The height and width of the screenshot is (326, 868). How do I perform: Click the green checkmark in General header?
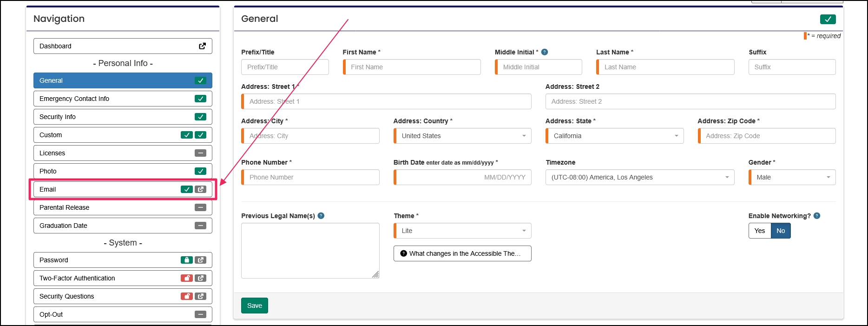point(828,19)
